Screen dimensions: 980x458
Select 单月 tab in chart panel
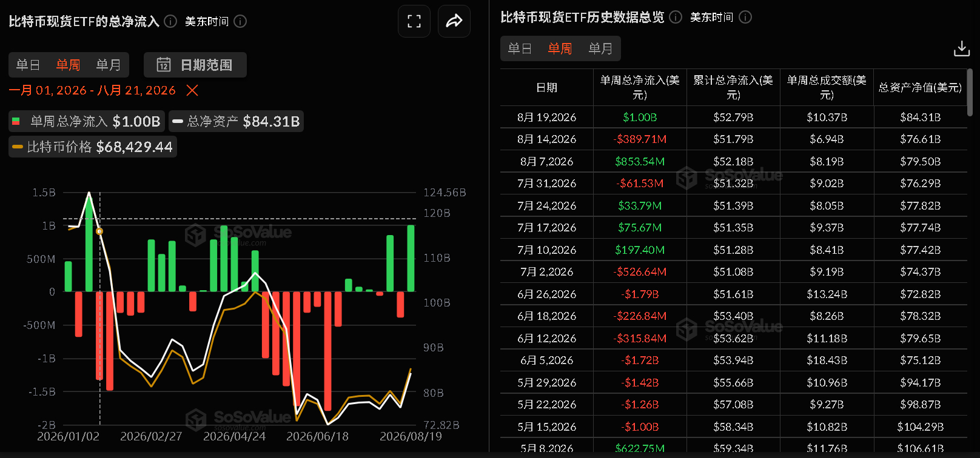point(109,65)
